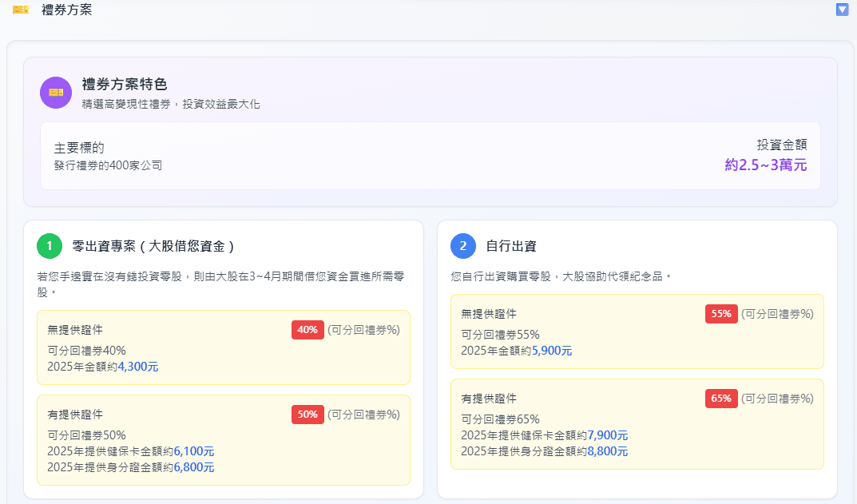Viewport: 857px width, 504px height.
Task: Click the green number 1 circle badge
Action: (50, 246)
